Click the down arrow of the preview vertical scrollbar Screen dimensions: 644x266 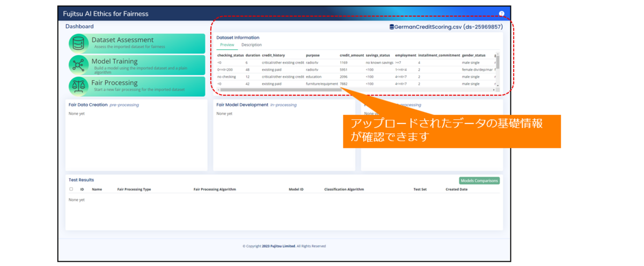tap(497, 85)
